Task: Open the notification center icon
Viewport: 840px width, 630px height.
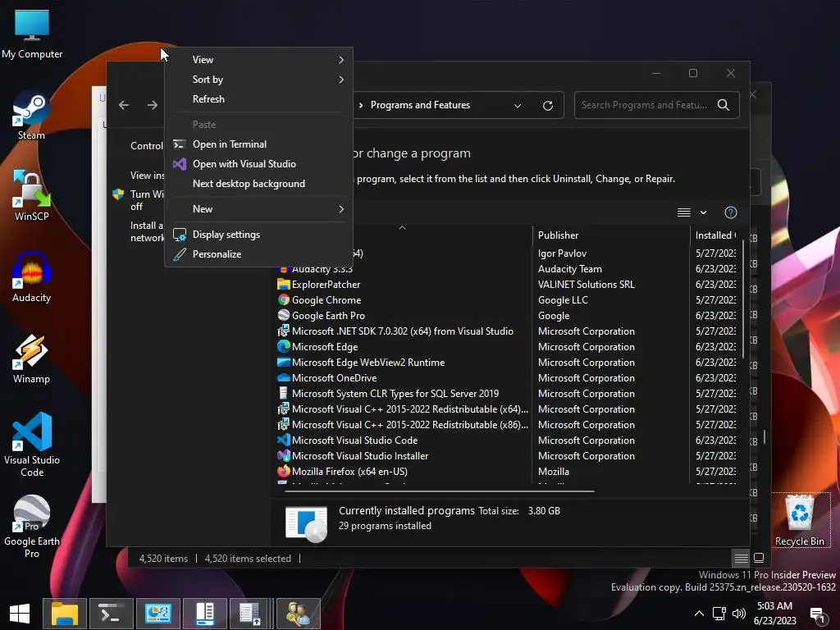Action: pyautogui.click(x=818, y=615)
